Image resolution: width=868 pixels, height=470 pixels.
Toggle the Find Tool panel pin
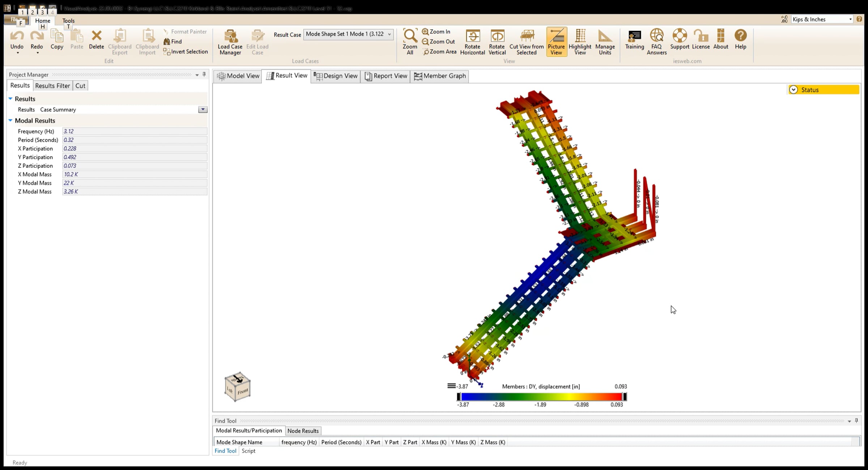pos(856,420)
